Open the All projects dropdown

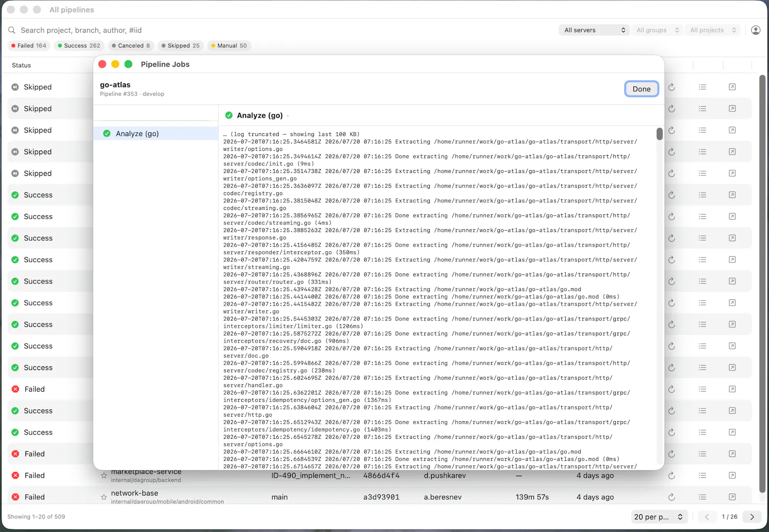click(x=713, y=30)
